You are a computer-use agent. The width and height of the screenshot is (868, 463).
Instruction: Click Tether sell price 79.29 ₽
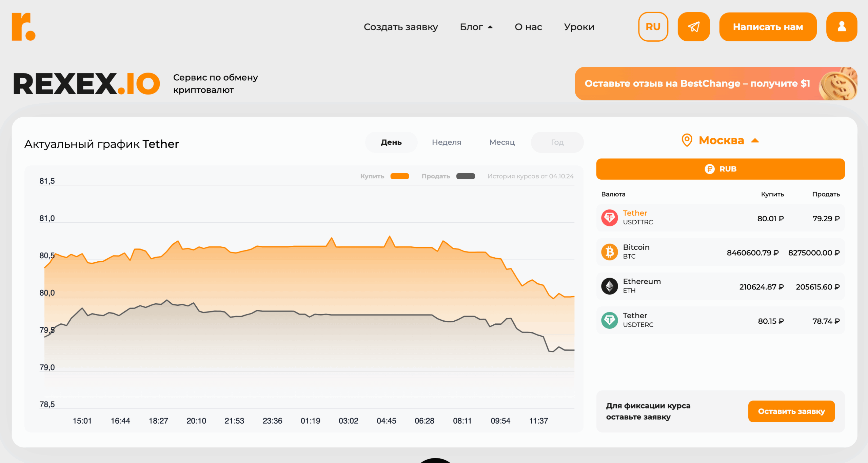click(826, 219)
